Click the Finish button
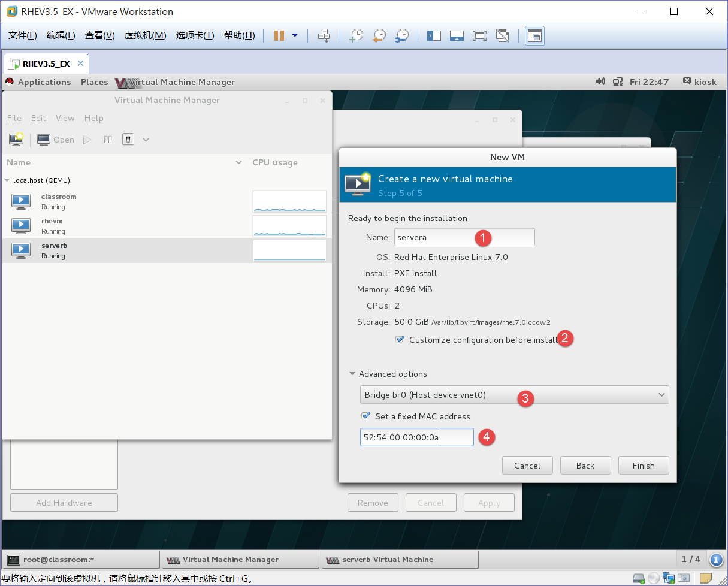 point(644,466)
